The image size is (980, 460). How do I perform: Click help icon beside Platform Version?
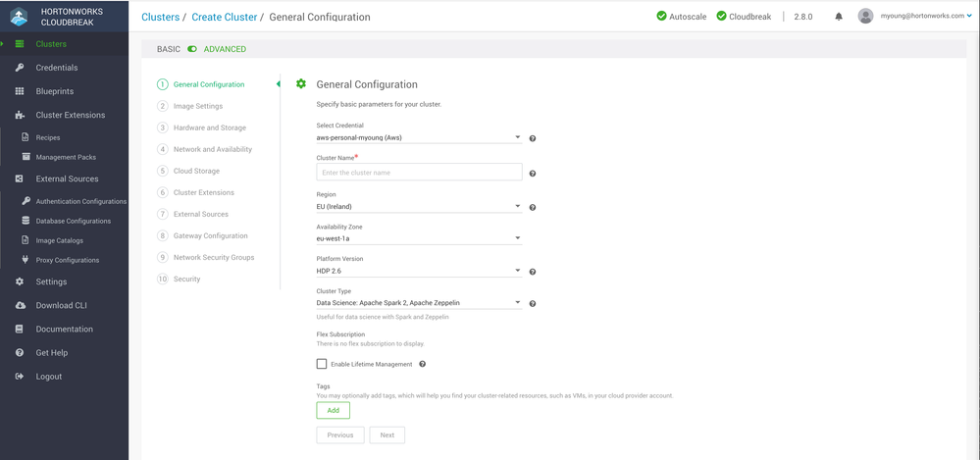tap(533, 272)
